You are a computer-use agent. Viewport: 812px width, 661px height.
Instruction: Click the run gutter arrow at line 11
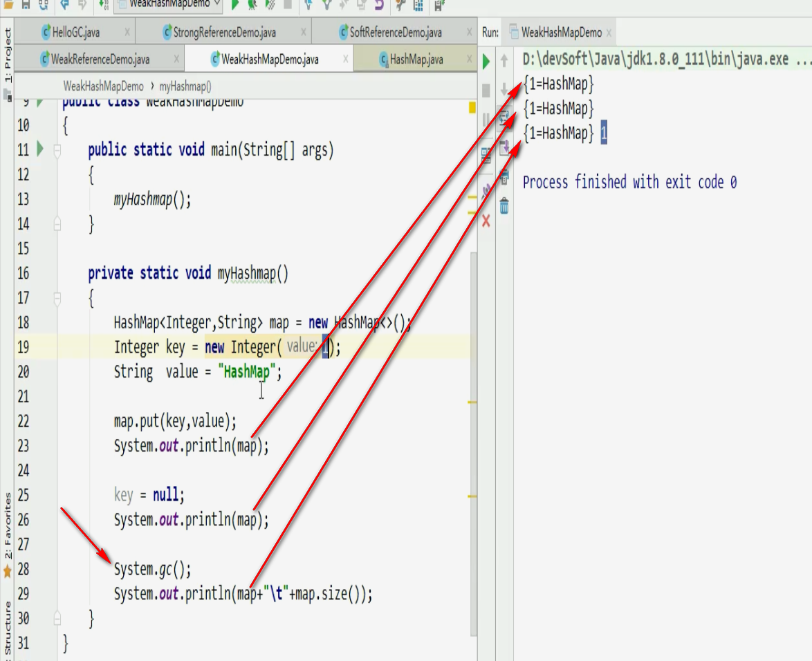[40, 149]
